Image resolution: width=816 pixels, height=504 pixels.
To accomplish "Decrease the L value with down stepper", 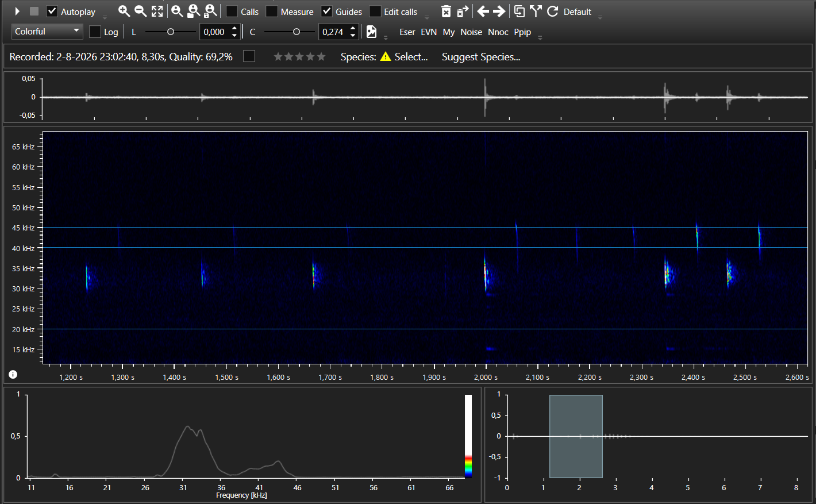I will click(x=234, y=36).
